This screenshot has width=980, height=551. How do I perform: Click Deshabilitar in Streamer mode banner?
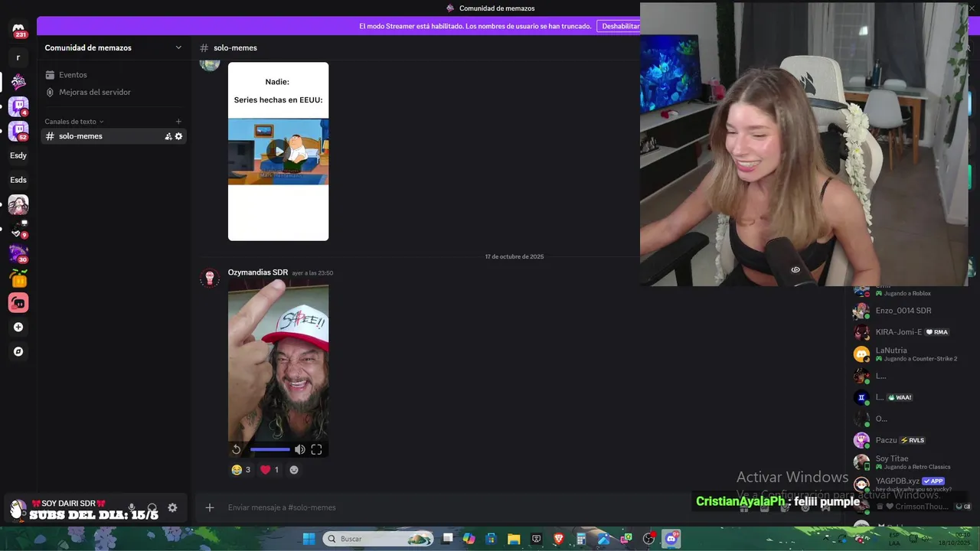619,26
